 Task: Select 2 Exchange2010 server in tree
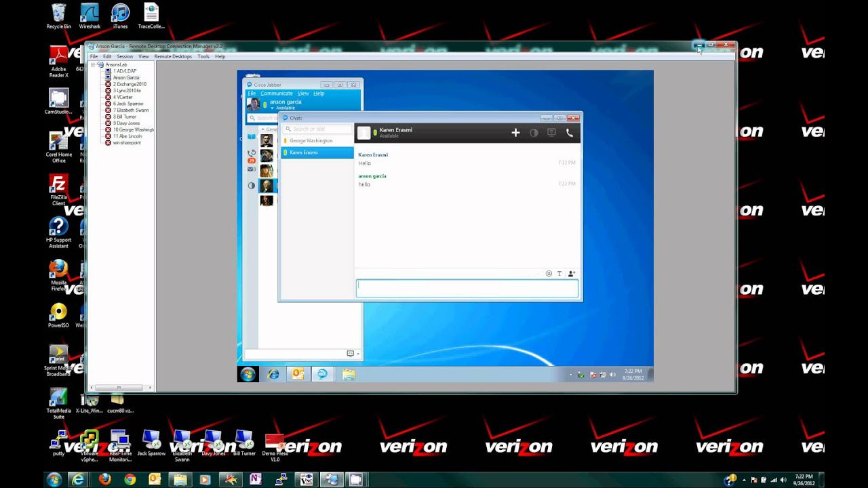[x=129, y=84]
